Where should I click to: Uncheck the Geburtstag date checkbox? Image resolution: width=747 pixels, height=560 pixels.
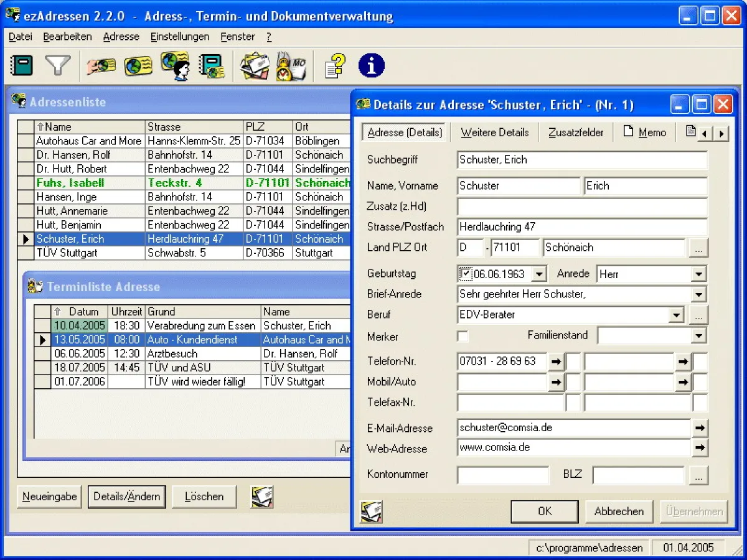pyautogui.click(x=466, y=273)
